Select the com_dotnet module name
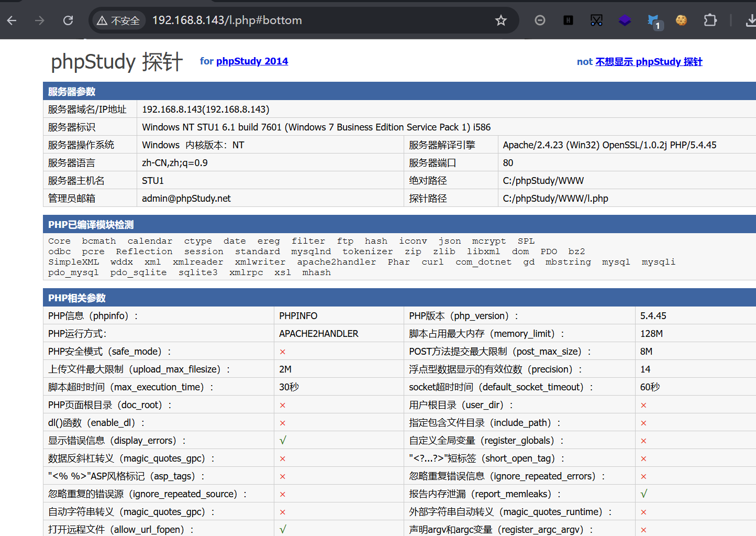Screen dimensions: 756x536 pyautogui.click(x=483, y=262)
